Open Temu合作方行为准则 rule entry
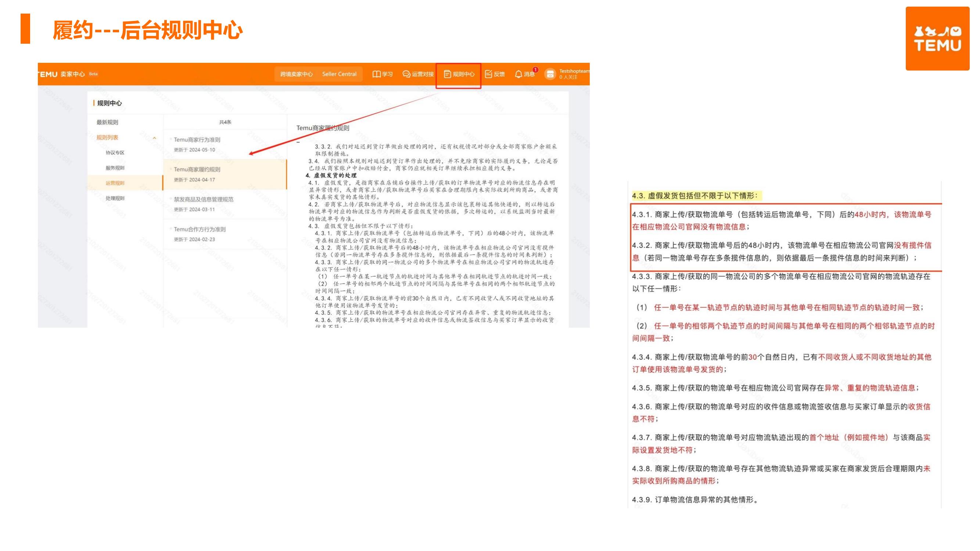This screenshot has height=551, width=980. tap(200, 229)
